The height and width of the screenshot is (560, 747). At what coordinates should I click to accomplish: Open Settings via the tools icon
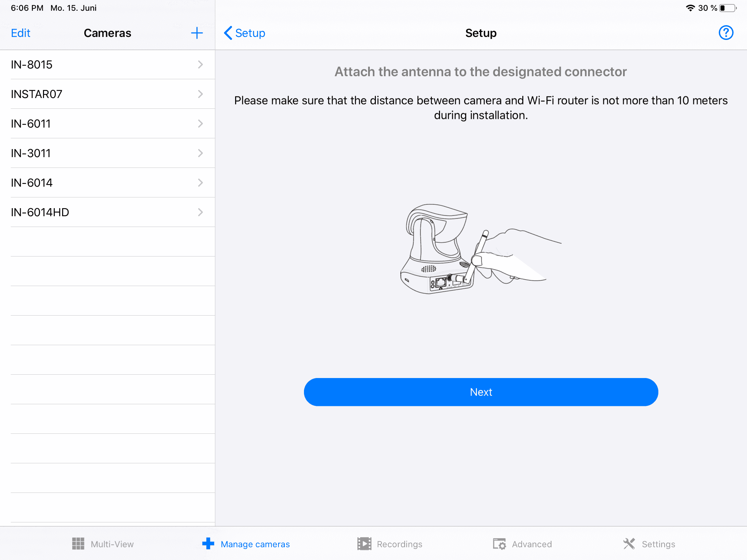(629, 544)
